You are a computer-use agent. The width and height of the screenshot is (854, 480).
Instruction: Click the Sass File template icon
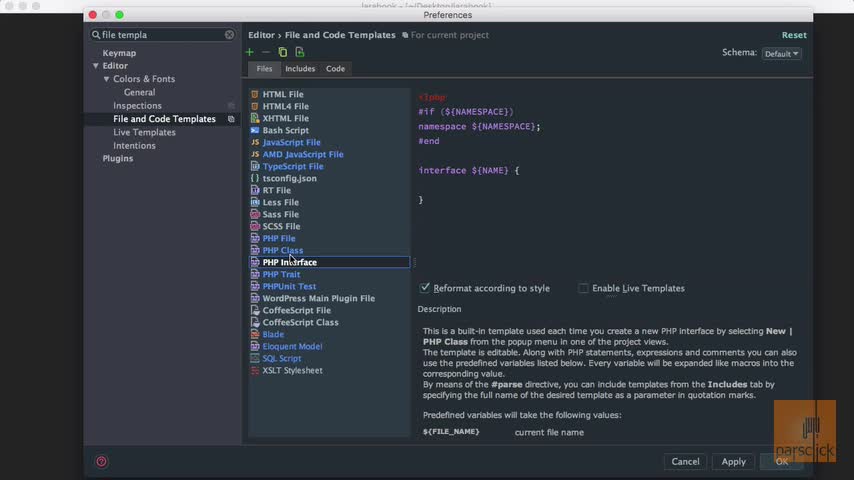[254, 214]
